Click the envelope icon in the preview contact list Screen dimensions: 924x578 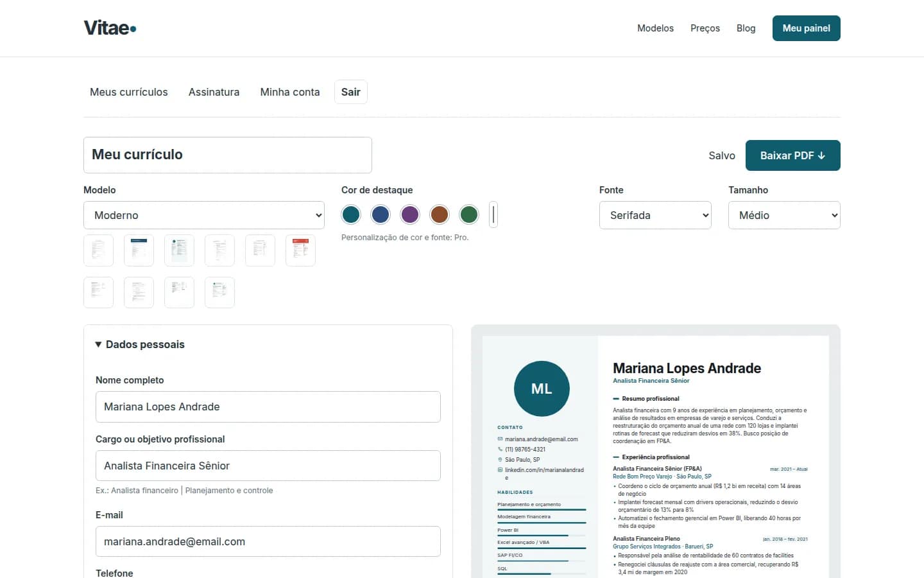500,439
